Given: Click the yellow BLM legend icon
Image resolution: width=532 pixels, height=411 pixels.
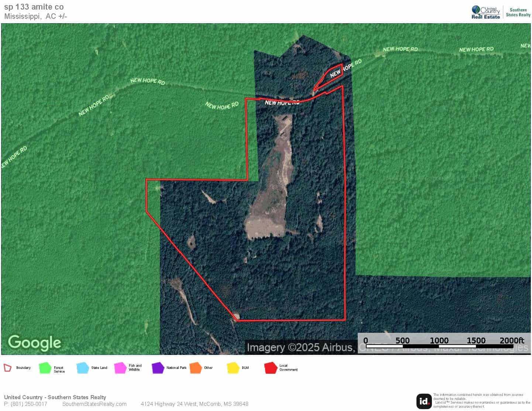Looking at the screenshot, I should [233, 367].
